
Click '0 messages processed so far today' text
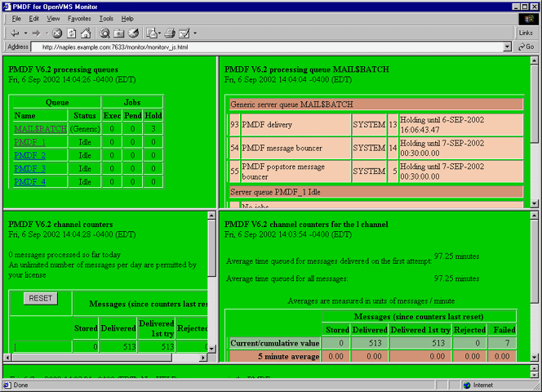point(64,255)
